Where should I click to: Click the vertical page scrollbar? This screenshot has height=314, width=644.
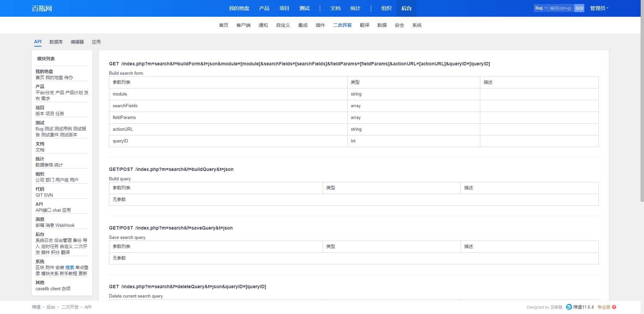642,101
